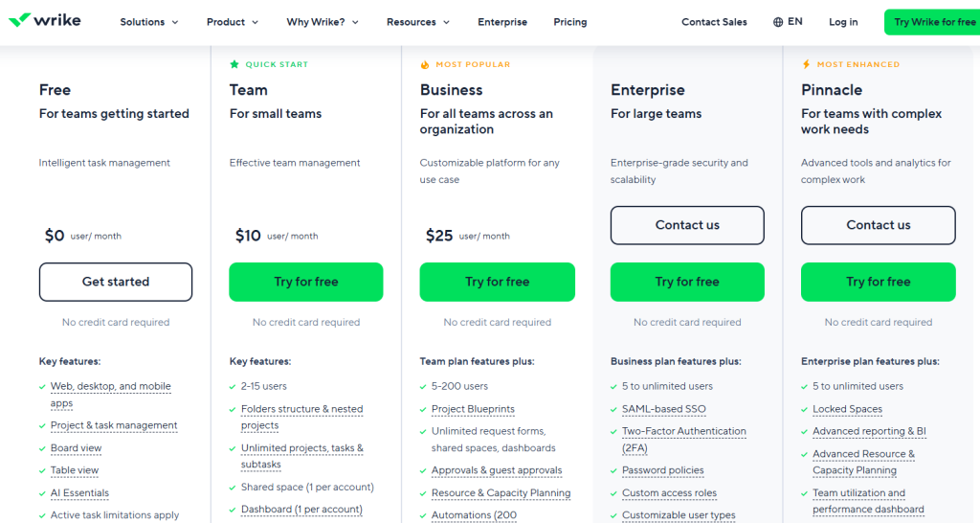The height and width of the screenshot is (523, 980).
Task: Go to the Enterprise nav page
Action: click(x=502, y=22)
